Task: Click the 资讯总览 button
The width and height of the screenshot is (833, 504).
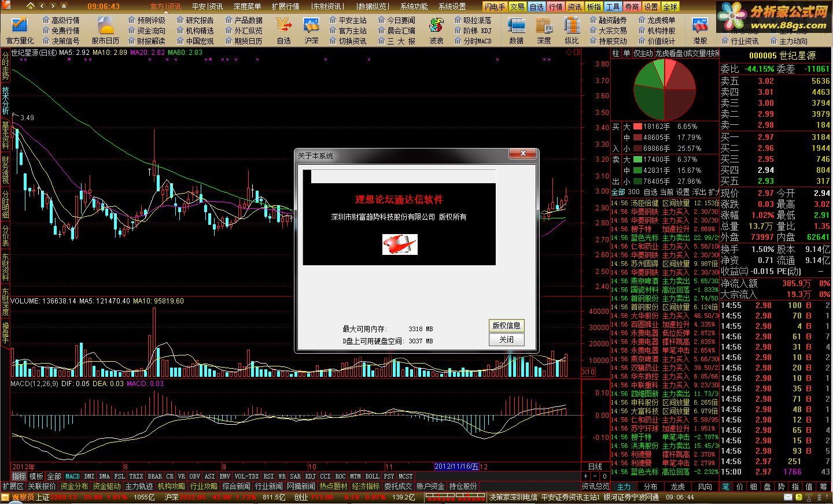Action: [595, 487]
